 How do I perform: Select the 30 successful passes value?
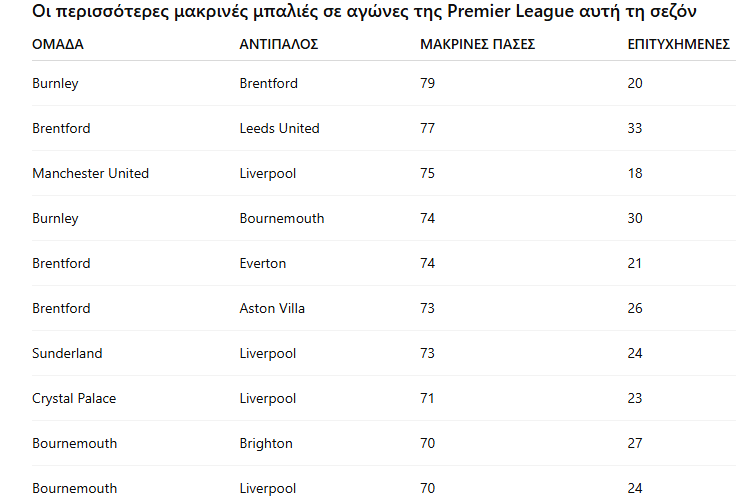coord(635,218)
